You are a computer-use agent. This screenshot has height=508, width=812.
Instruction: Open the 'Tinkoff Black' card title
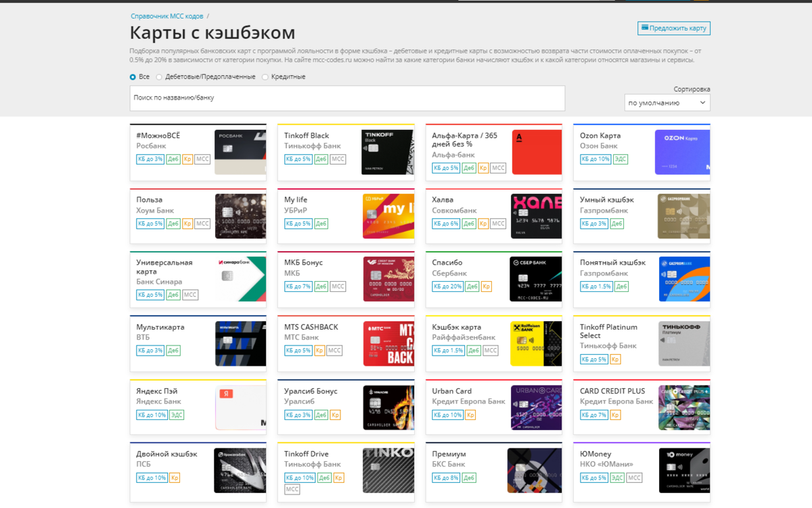point(307,135)
